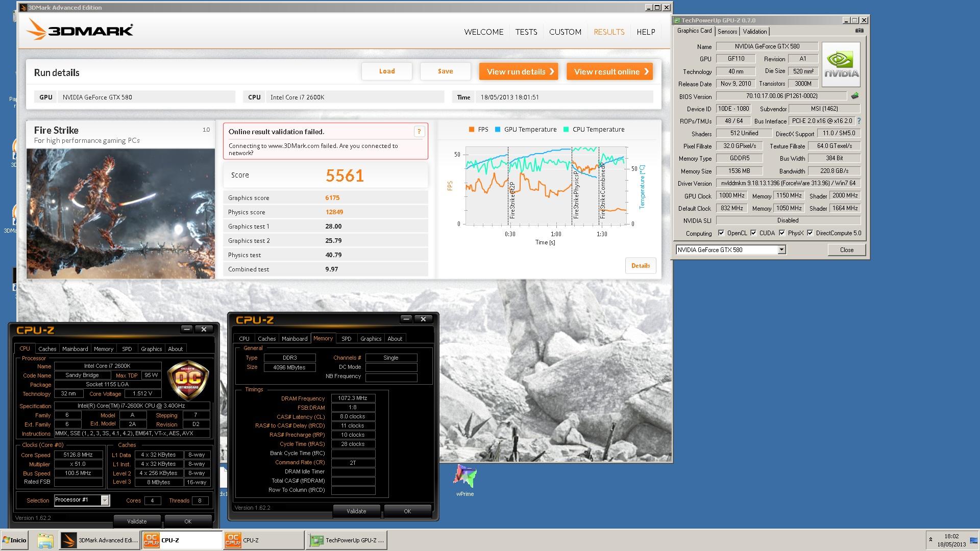Image resolution: width=980 pixels, height=551 pixels.
Task: Click the Physics score value 12849
Action: (x=334, y=212)
